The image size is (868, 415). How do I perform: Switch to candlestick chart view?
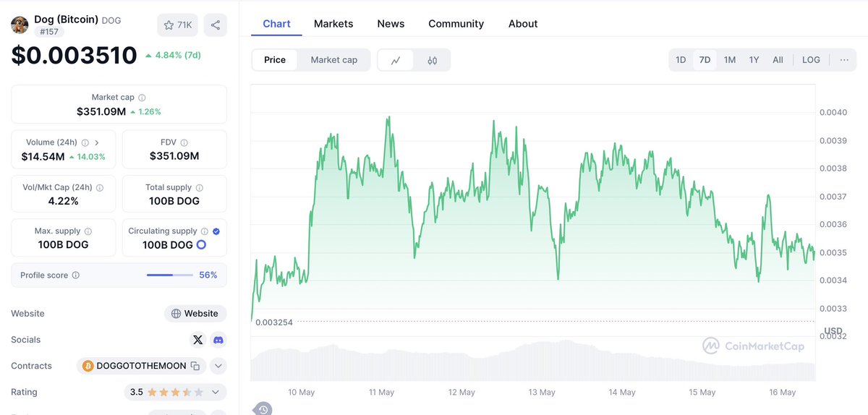(433, 60)
